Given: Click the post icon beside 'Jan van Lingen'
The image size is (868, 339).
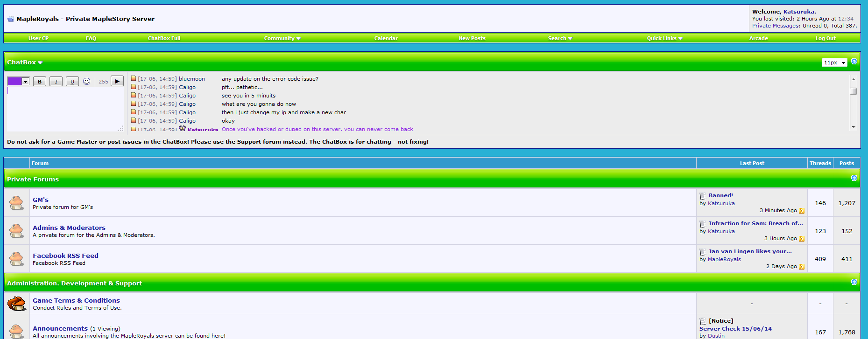Looking at the screenshot, I should (703, 252).
